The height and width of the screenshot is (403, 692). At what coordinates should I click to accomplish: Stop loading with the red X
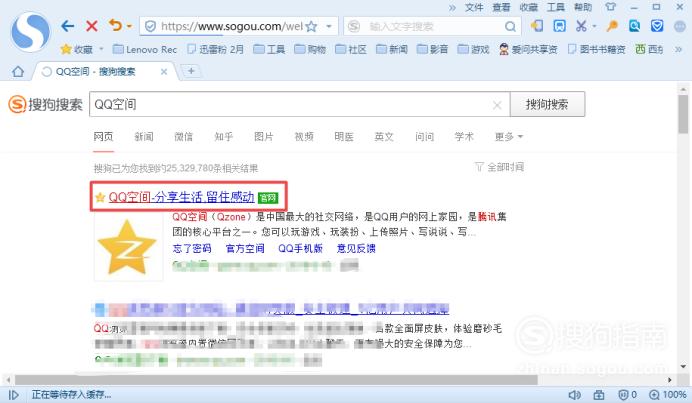coord(92,26)
